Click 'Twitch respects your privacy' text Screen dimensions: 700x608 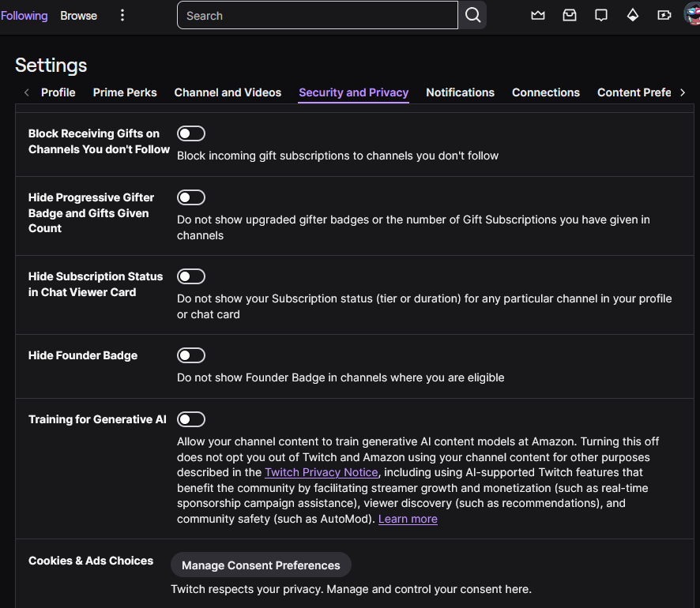[351, 589]
